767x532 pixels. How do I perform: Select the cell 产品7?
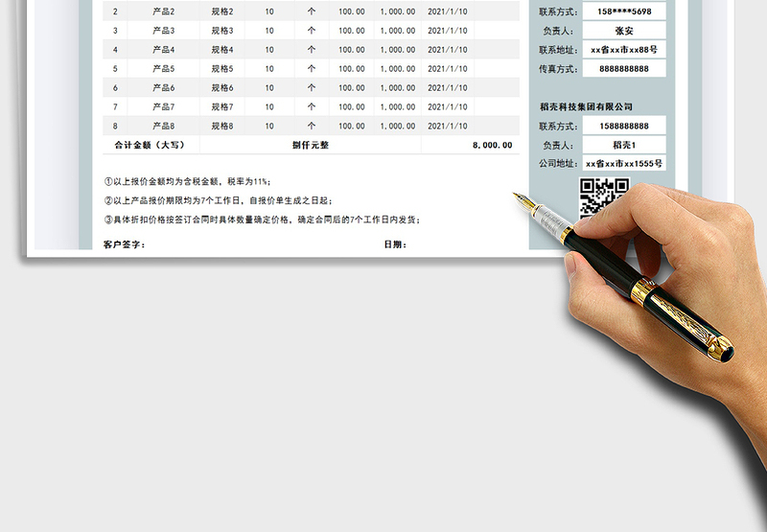point(163,106)
